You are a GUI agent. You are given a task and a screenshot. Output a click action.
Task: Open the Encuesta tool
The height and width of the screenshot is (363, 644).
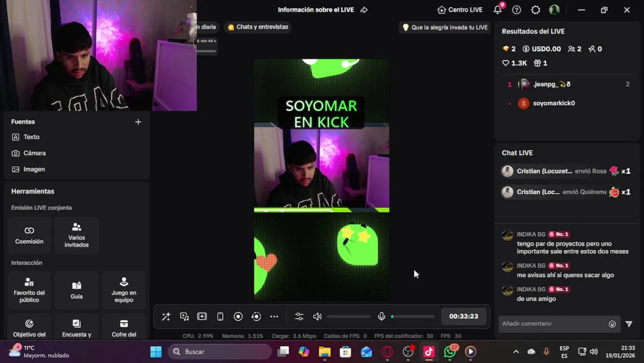pyautogui.click(x=77, y=328)
